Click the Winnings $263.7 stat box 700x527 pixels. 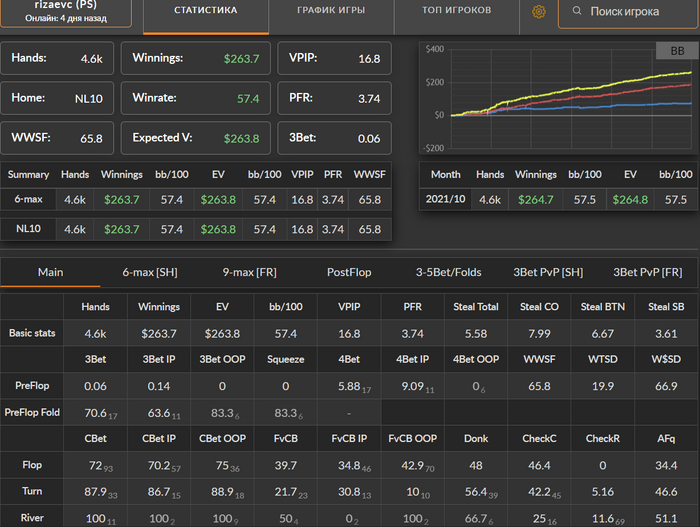tap(196, 58)
